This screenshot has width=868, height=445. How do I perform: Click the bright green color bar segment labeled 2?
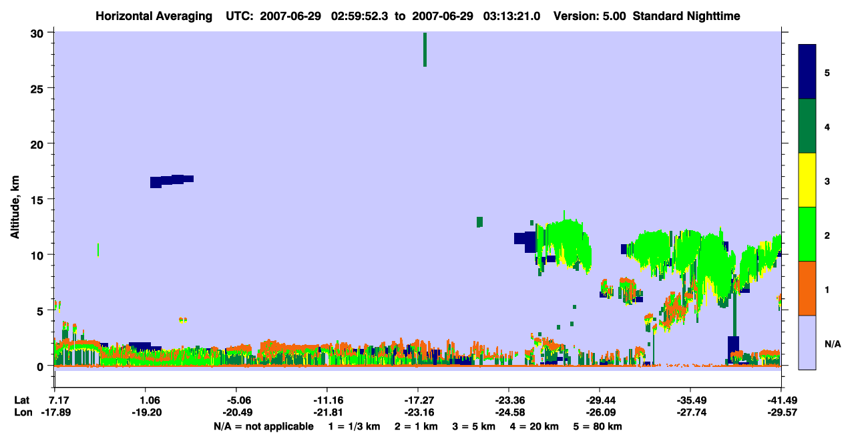click(807, 234)
